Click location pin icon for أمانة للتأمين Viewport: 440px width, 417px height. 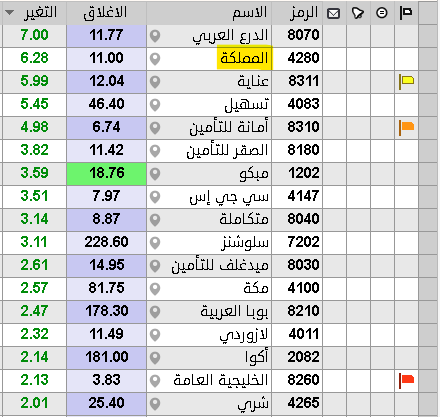[155, 128]
